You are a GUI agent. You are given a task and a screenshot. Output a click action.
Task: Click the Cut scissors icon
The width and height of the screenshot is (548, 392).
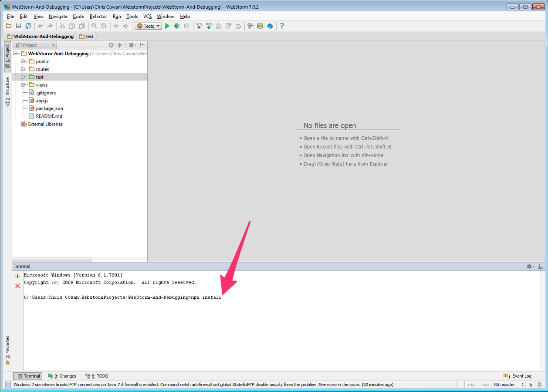click(62, 26)
